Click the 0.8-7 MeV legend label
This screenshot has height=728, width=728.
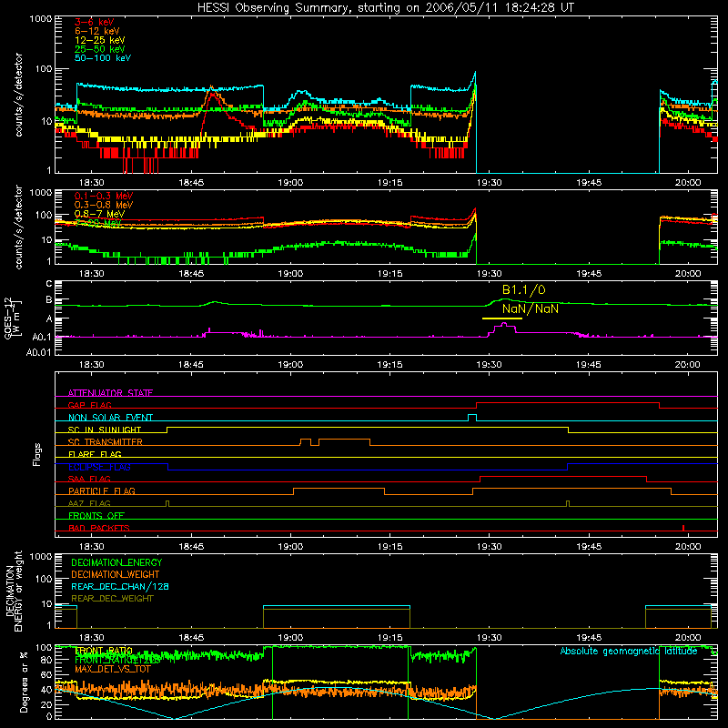pyautogui.click(x=99, y=214)
